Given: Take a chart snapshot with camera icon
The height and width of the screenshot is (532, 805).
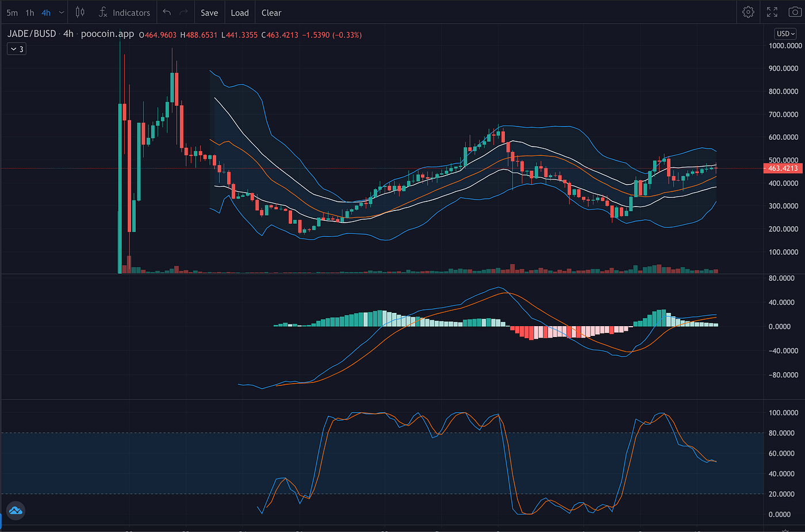Looking at the screenshot, I should [x=795, y=12].
